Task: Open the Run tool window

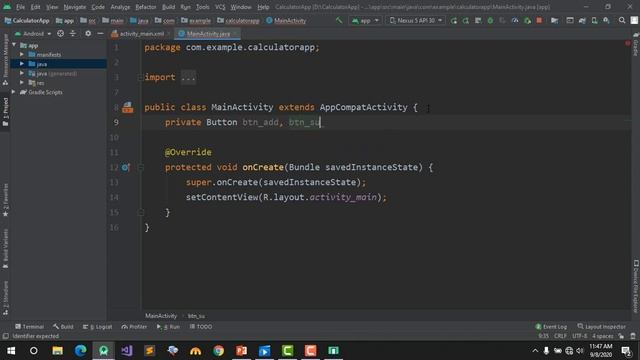Action: (168, 327)
